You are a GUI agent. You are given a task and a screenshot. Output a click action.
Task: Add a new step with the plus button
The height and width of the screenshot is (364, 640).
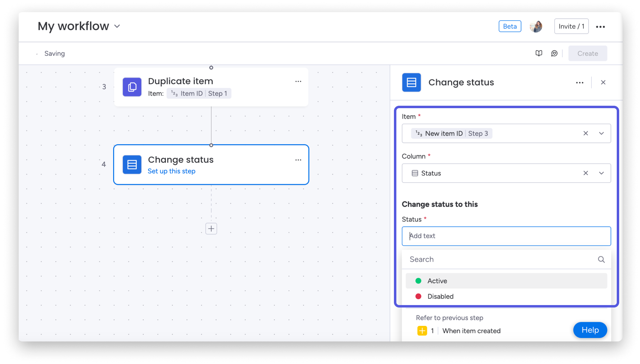click(211, 228)
